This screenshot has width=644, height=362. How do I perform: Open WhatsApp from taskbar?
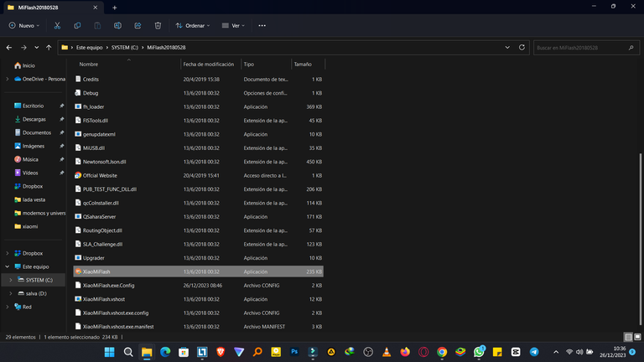[x=479, y=352]
